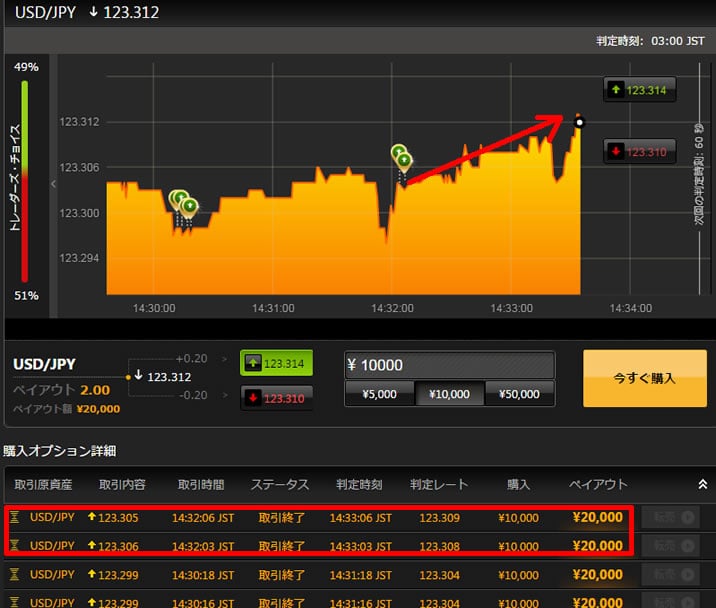Click the 14:32:06 JST trade time cell
Image resolution: width=716 pixels, height=608 pixels.
tap(203, 518)
